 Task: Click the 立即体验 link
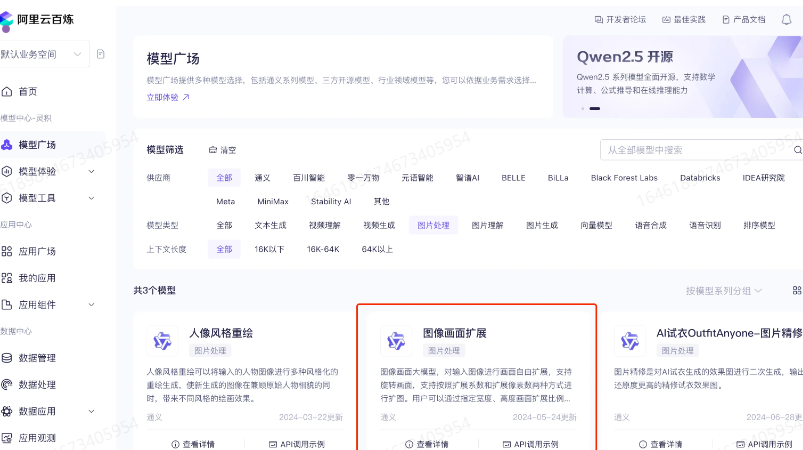162,97
